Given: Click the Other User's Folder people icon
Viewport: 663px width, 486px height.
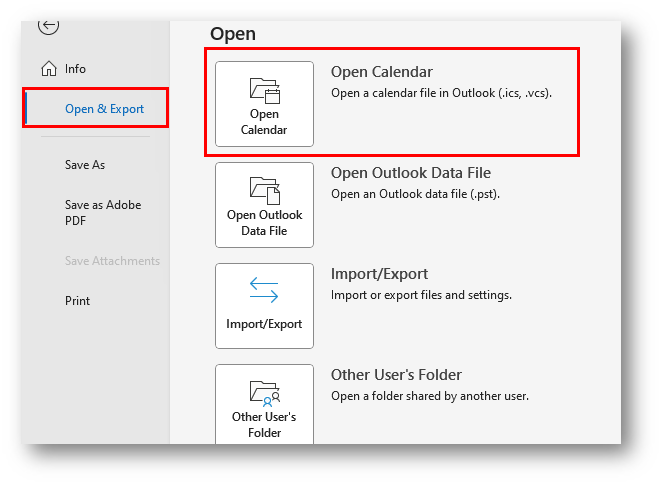Looking at the screenshot, I should (265, 393).
